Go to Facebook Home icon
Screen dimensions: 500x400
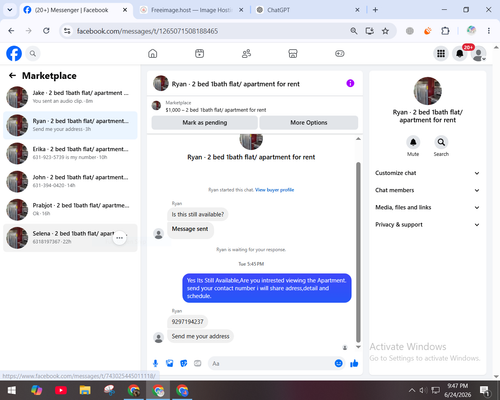coord(153,53)
